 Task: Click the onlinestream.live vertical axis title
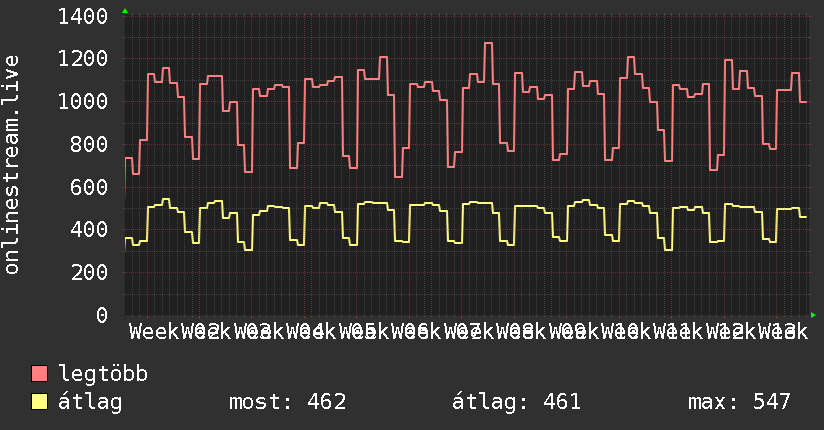click(11, 165)
